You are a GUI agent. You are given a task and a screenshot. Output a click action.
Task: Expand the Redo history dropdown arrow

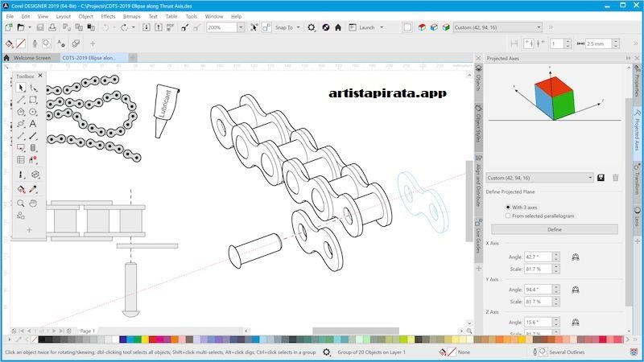134,27
